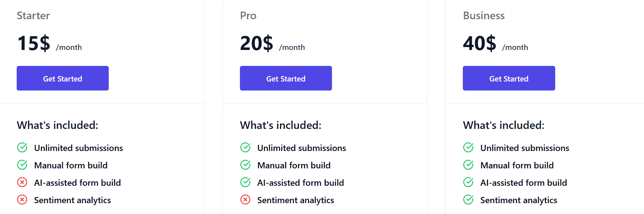This screenshot has width=644, height=214.
Task: Click the red cross beside Starter's Sentiment analytics
Action: click(x=22, y=200)
